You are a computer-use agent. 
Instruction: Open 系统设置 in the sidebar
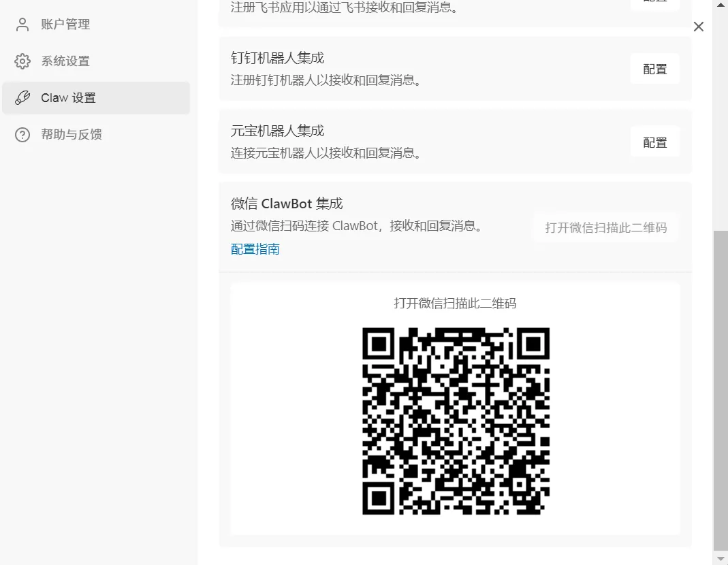click(96, 61)
